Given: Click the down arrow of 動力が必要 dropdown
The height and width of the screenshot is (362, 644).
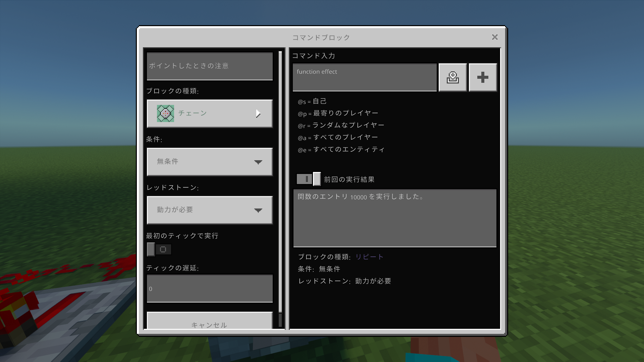Looking at the screenshot, I should [x=258, y=210].
